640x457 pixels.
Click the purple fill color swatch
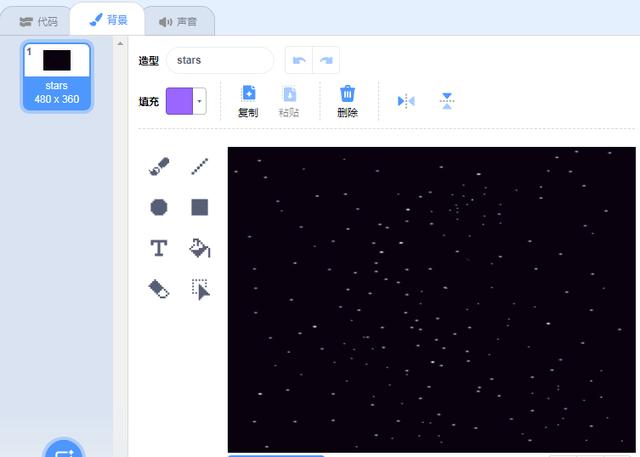pos(180,101)
